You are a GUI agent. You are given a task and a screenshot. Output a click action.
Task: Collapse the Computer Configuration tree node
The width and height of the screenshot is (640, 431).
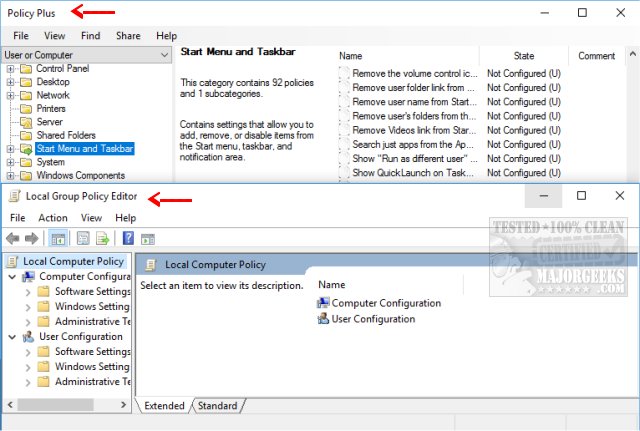point(12,277)
